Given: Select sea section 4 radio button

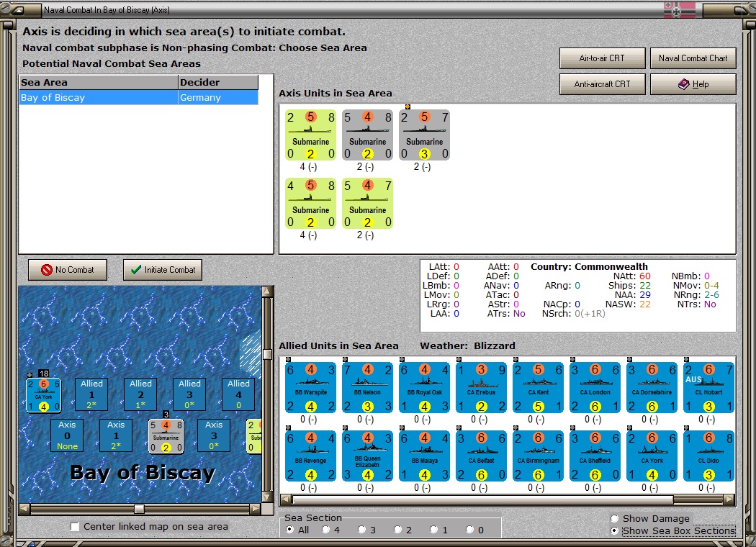Looking at the screenshot, I should point(326,530).
